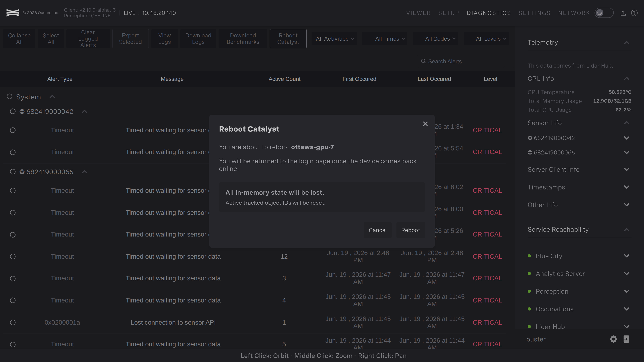Click sensor icon for 682419000065 in Telemetry

click(530, 152)
